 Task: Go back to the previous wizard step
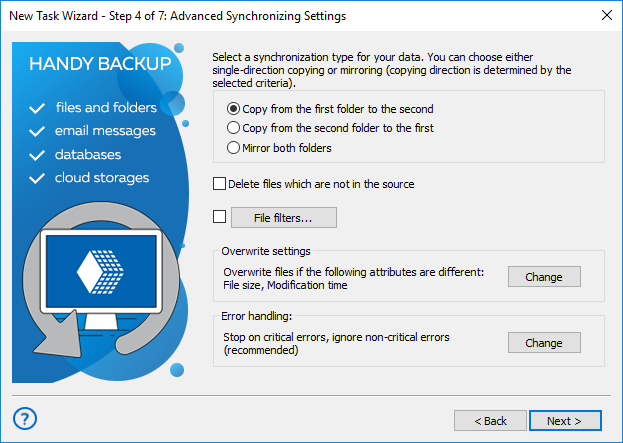pos(490,421)
